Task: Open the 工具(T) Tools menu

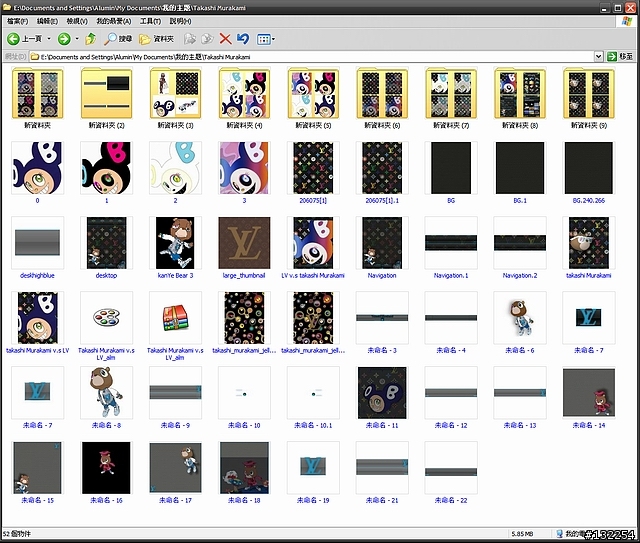Action: pyautogui.click(x=150, y=21)
